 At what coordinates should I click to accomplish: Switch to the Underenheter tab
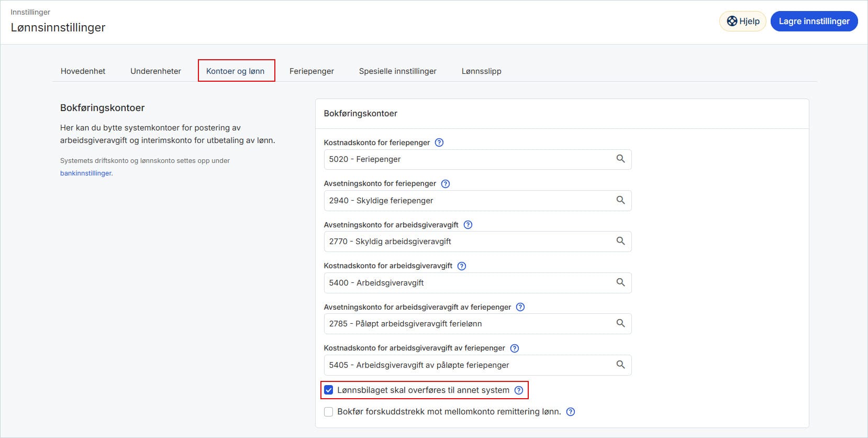click(155, 71)
